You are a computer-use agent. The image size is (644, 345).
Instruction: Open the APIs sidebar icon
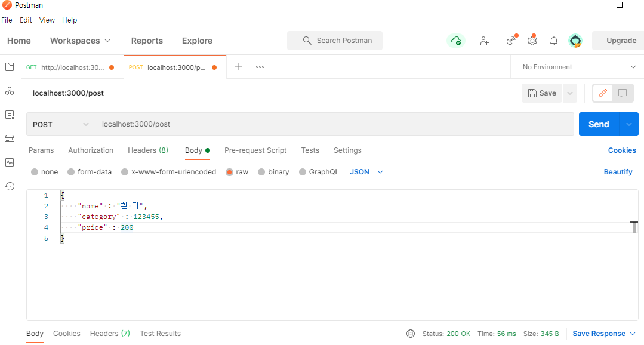click(x=10, y=91)
